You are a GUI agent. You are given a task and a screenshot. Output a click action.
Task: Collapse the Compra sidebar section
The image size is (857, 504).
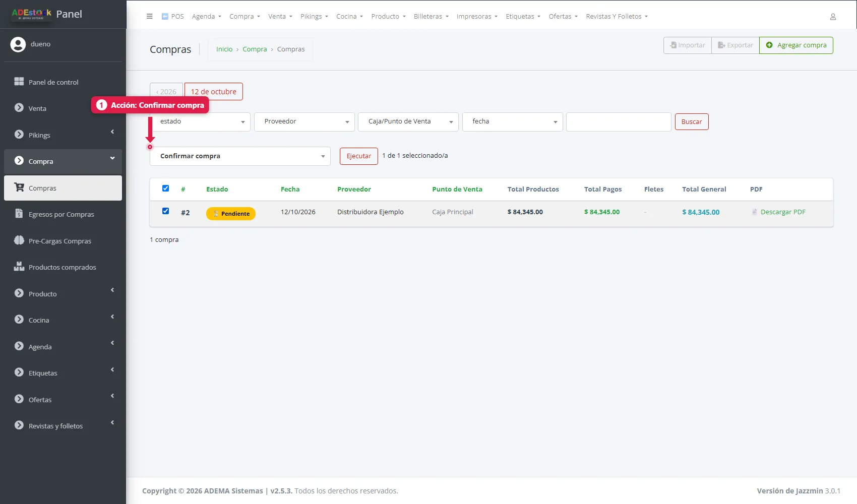click(63, 161)
